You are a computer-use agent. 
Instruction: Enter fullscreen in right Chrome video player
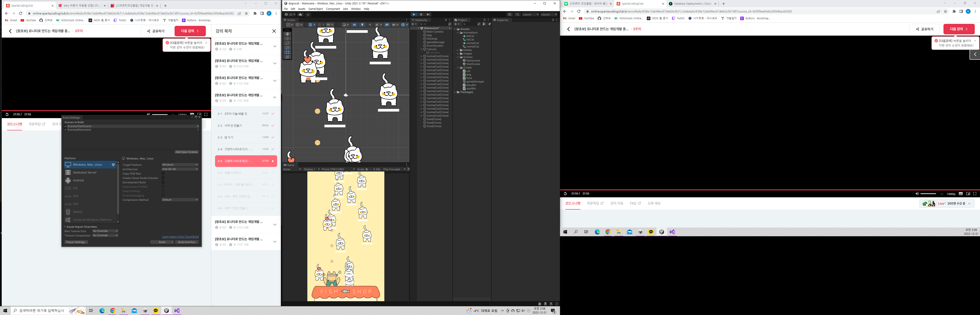click(x=975, y=194)
